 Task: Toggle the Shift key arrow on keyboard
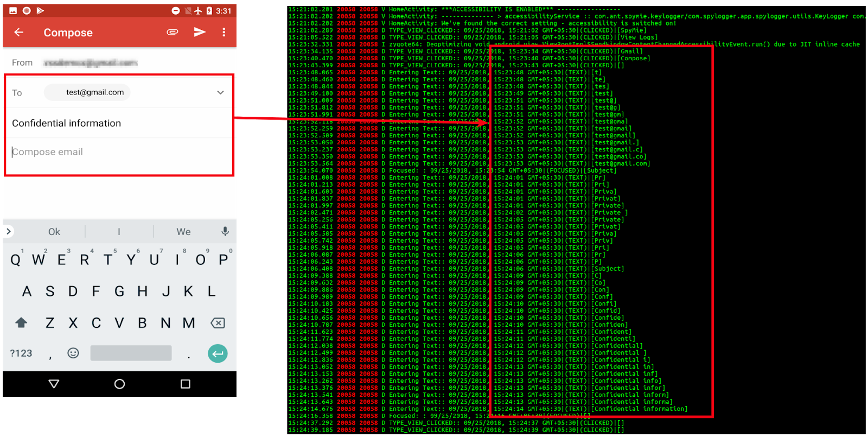click(21, 323)
